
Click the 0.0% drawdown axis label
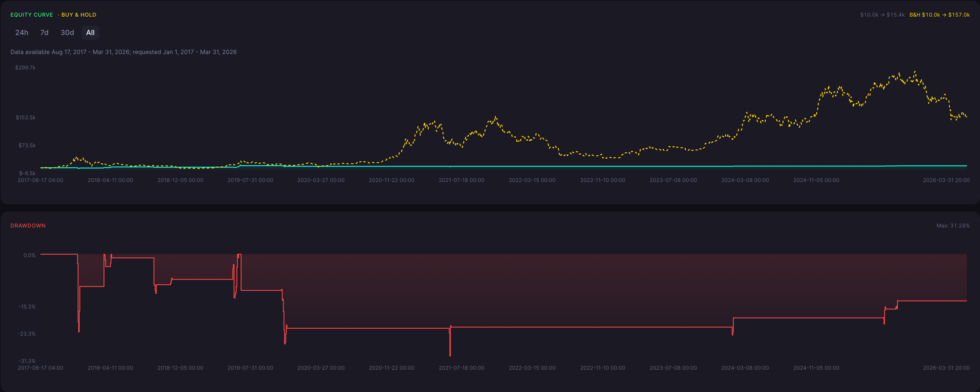(29, 255)
